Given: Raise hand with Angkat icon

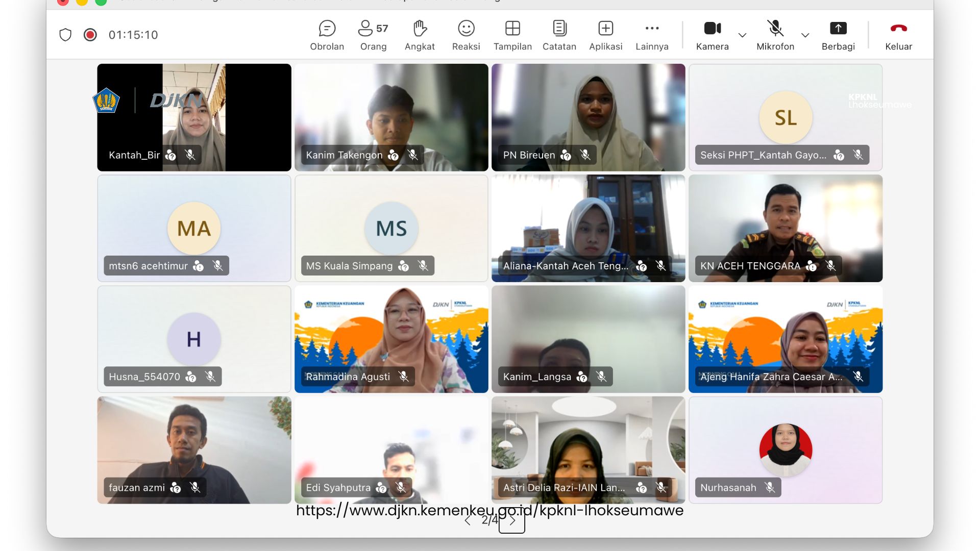Looking at the screenshot, I should click(x=420, y=35).
